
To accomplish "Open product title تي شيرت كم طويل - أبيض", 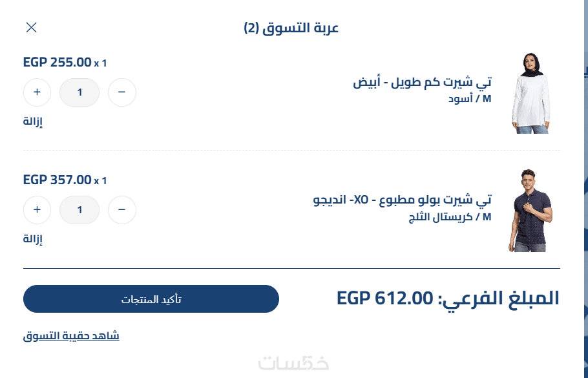I will (422, 82).
